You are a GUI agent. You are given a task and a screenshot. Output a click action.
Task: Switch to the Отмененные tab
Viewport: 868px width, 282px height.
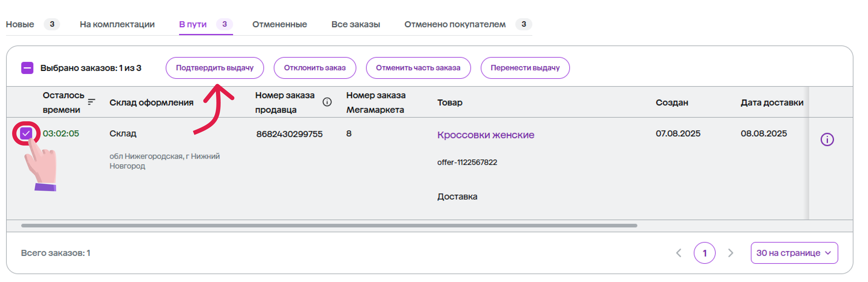pos(279,24)
